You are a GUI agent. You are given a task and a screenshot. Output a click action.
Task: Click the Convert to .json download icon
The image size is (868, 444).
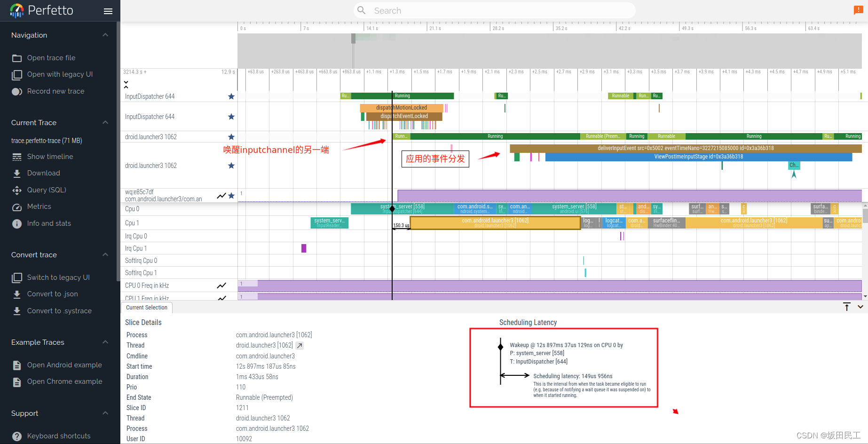click(x=17, y=294)
